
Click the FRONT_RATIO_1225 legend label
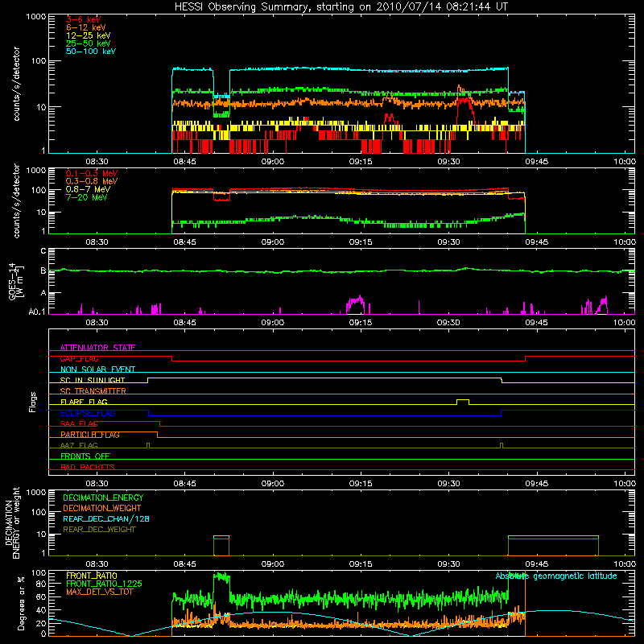(x=104, y=584)
